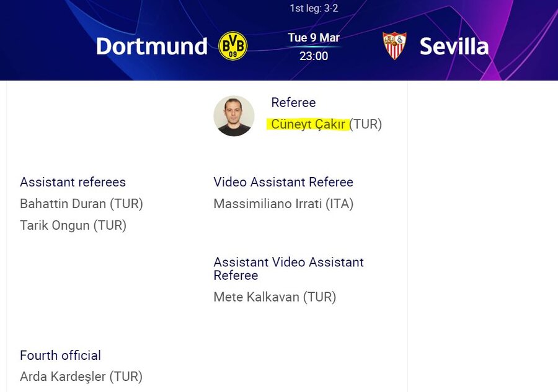Click the Borussia Dortmund BVB crest
The width and height of the screenshot is (558, 392).
tap(233, 46)
